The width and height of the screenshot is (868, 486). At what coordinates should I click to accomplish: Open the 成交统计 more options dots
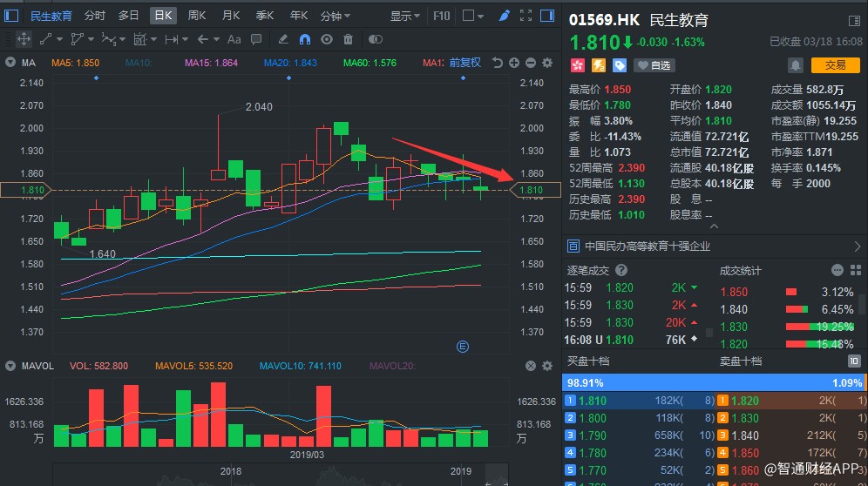[837, 270]
